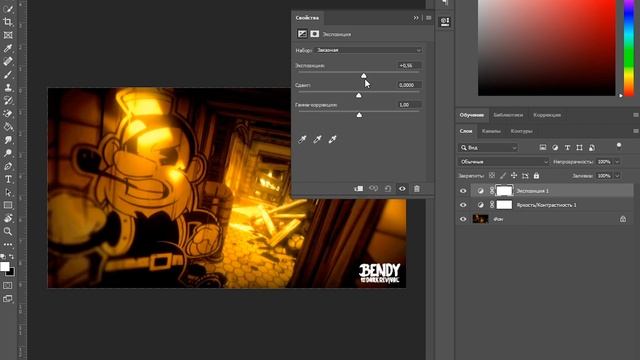The width and height of the screenshot is (640, 360).
Task: Toggle lock all padlock icon
Action: [x=536, y=176]
